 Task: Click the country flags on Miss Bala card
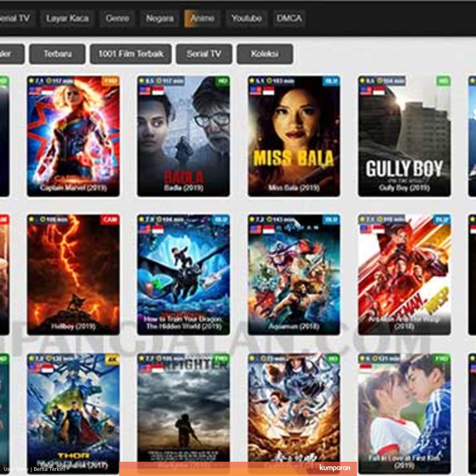click(x=262, y=91)
